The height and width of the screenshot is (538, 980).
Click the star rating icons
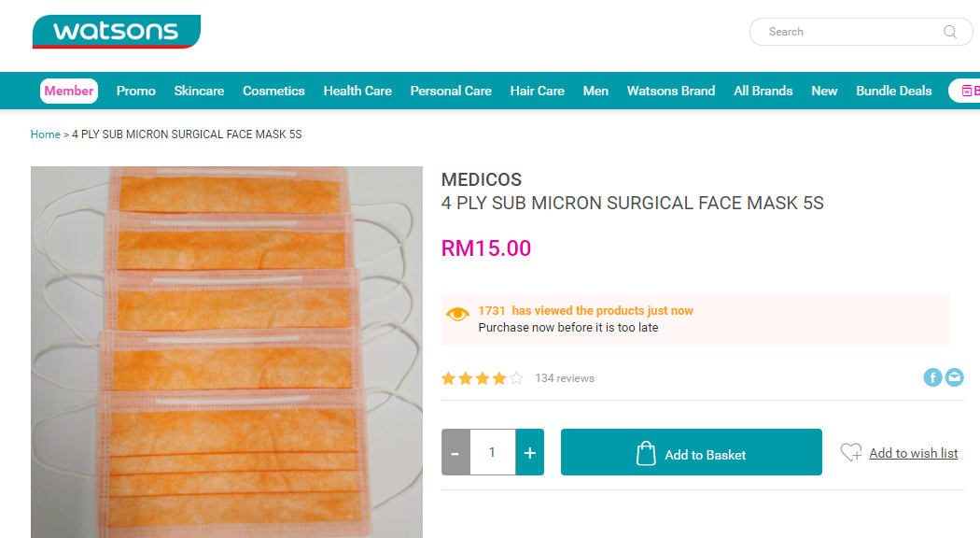click(x=482, y=378)
